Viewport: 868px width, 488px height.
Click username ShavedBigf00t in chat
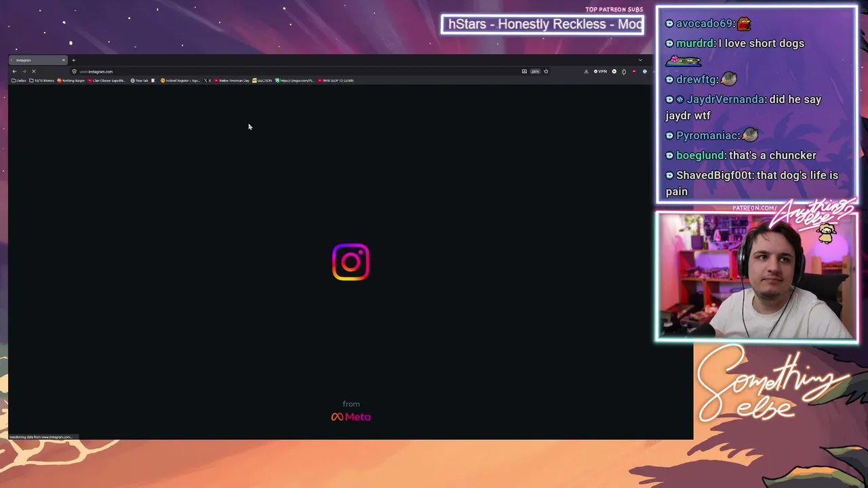pyautogui.click(x=715, y=176)
